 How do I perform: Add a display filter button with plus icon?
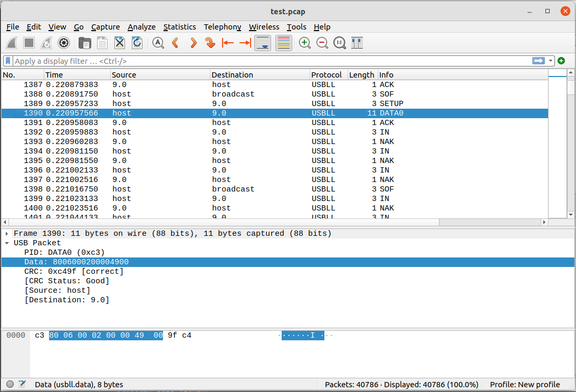561,61
